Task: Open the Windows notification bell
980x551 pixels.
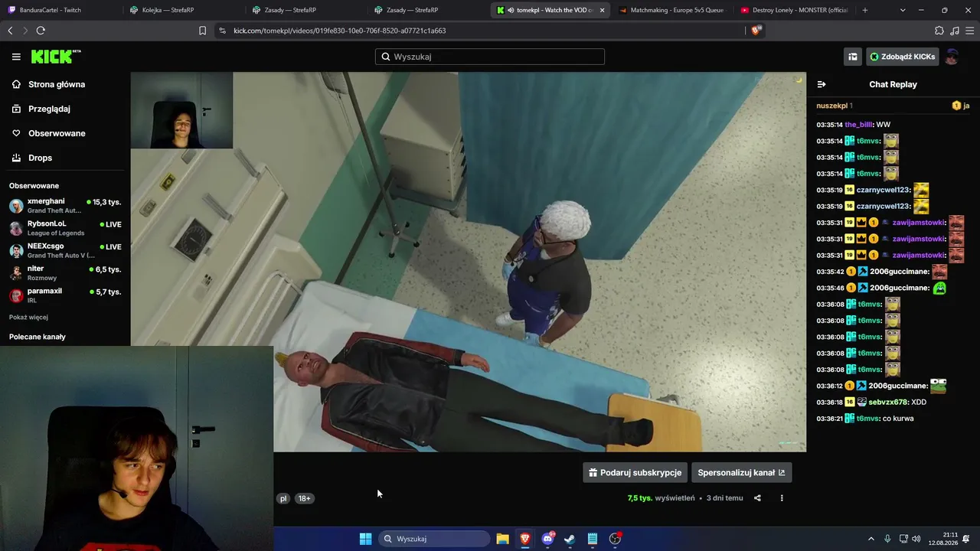Action: [966, 539]
